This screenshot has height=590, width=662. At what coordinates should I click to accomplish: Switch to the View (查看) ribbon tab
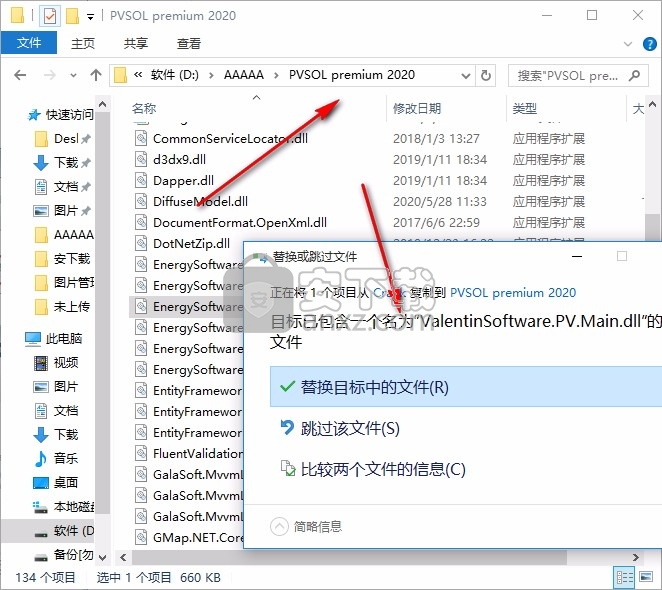(x=189, y=43)
